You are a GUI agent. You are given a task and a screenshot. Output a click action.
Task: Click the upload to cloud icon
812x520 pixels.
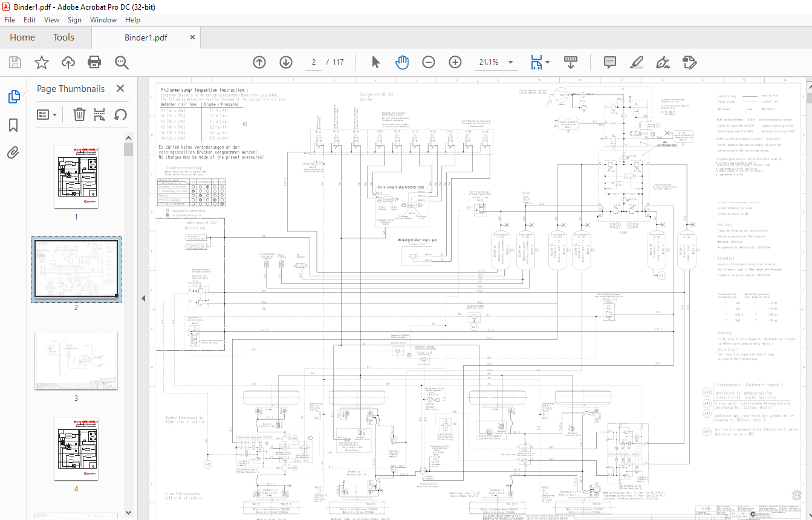point(68,62)
